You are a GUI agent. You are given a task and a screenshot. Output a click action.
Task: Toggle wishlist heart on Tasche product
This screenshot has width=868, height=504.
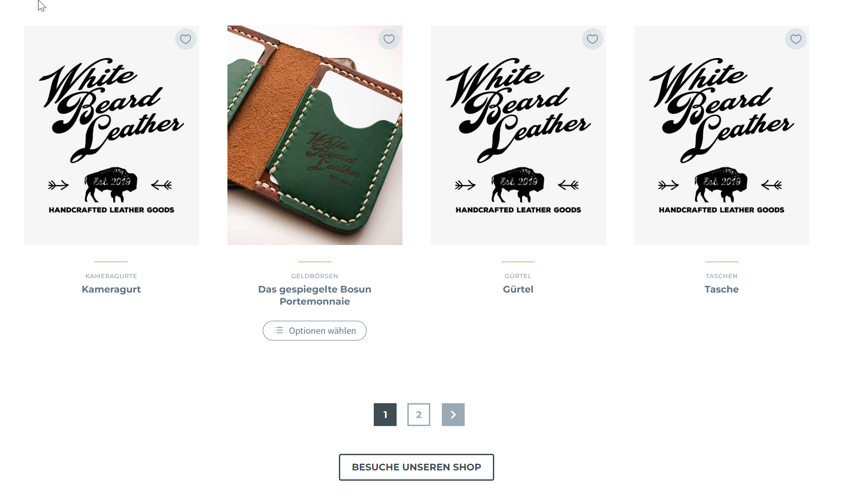796,39
